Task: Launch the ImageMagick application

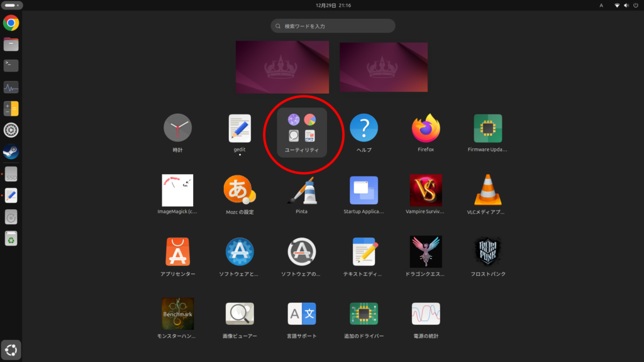Action: coord(177,190)
